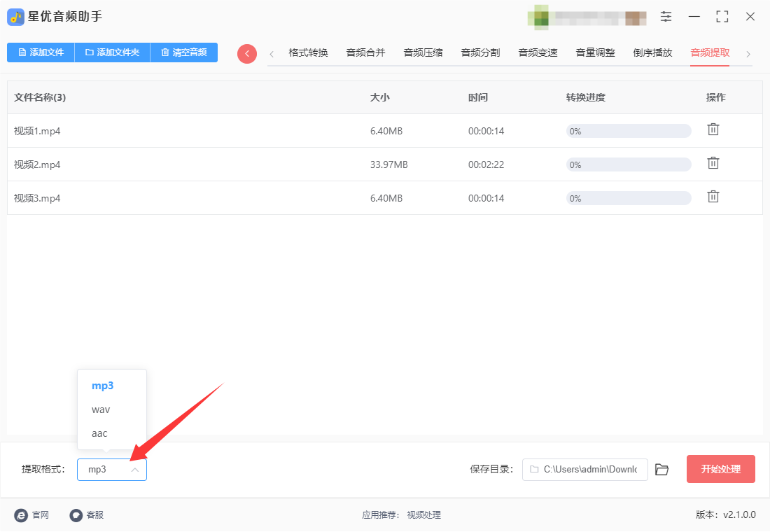Click the 大小 column header

(379, 97)
